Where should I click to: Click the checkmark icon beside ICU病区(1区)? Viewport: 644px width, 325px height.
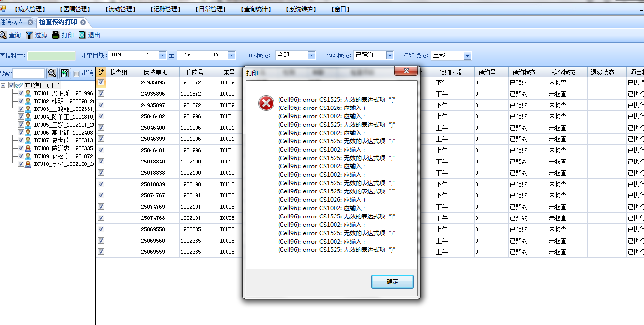point(19,85)
